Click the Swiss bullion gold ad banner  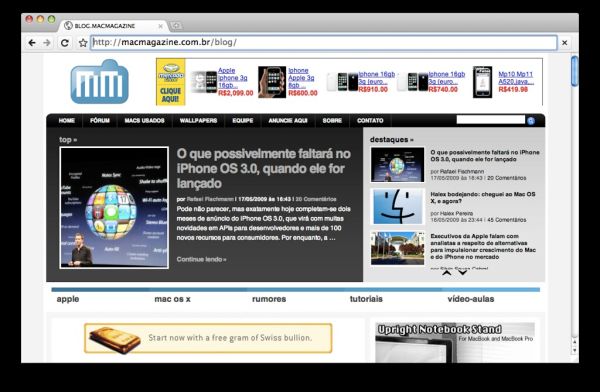click(208, 338)
